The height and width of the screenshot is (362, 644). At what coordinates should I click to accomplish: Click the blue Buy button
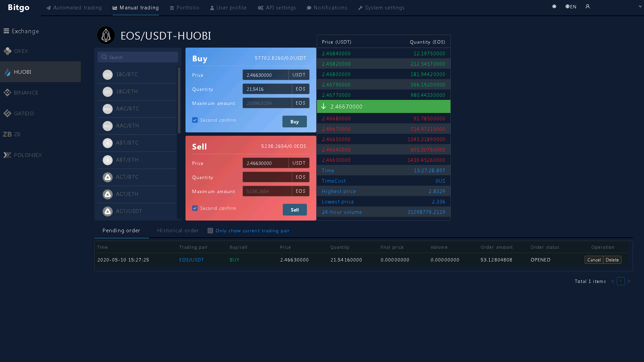tap(294, 122)
